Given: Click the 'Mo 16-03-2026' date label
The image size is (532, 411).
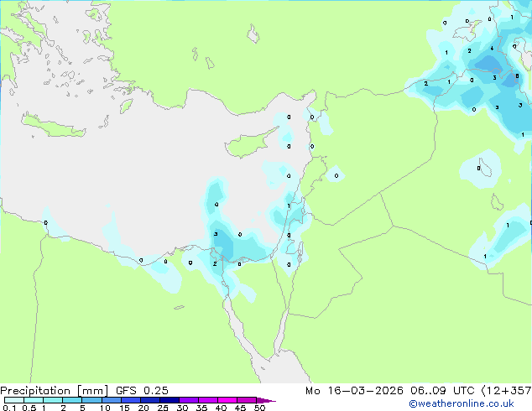Looking at the screenshot, I should (x=354, y=391).
